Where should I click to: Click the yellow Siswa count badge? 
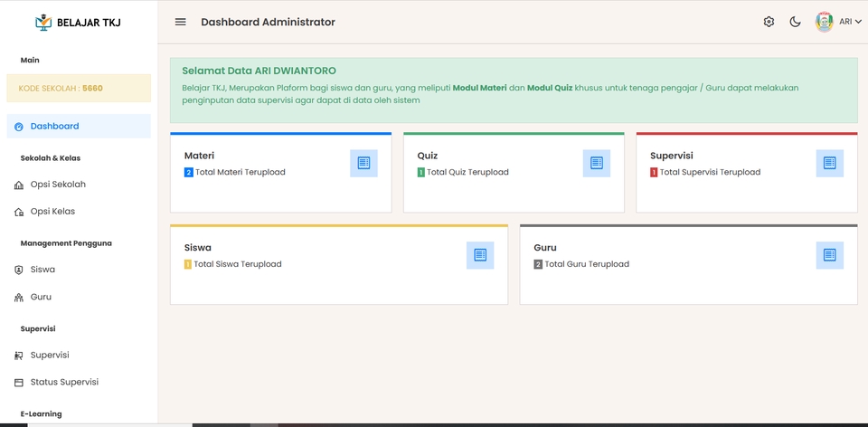click(x=188, y=265)
